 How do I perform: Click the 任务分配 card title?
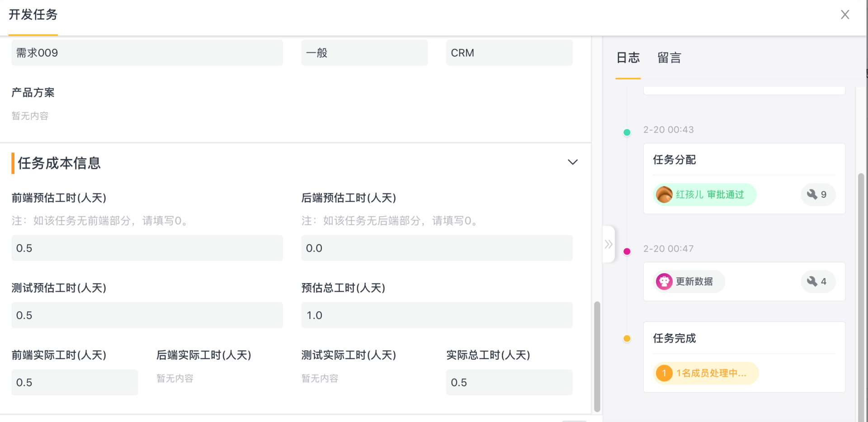click(x=674, y=160)
